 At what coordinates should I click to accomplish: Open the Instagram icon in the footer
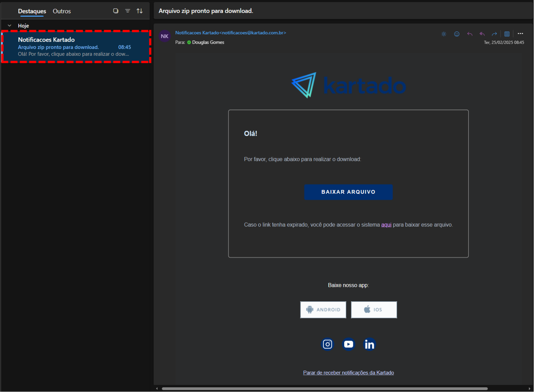(x=327, y=344)
